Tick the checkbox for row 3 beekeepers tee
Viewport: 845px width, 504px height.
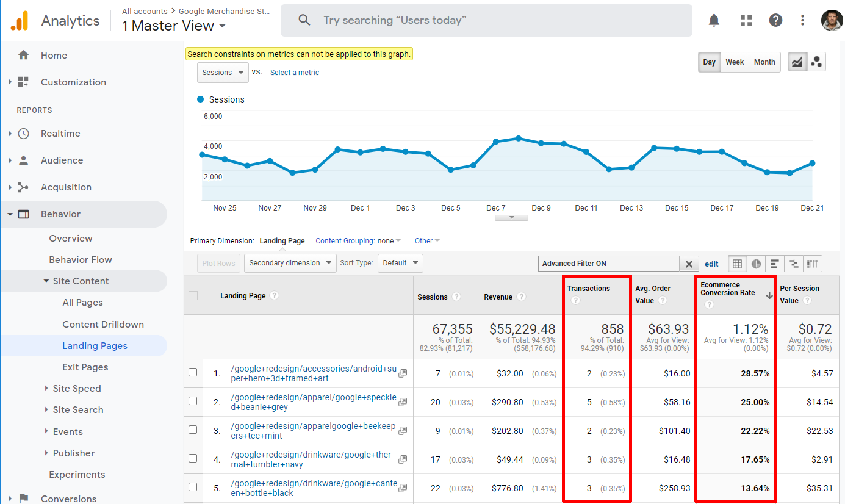coord(193,430)
